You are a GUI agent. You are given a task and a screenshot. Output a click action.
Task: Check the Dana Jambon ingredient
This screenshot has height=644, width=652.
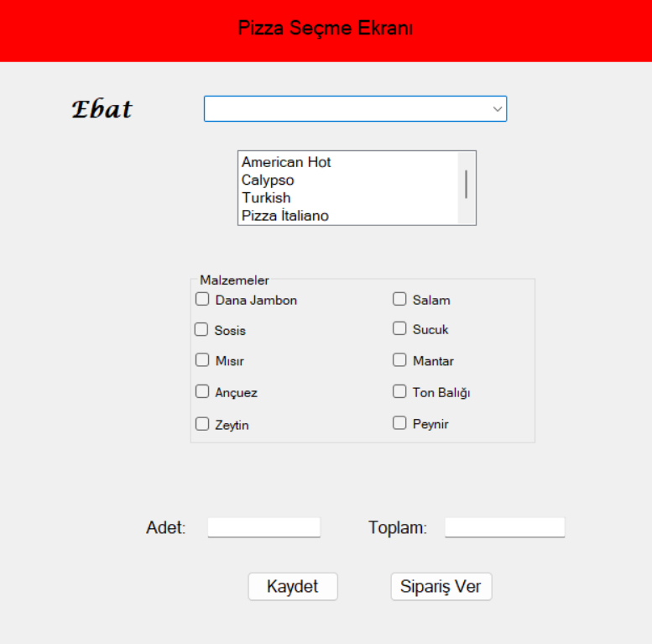pyautogui.click(x=202, y=299)
